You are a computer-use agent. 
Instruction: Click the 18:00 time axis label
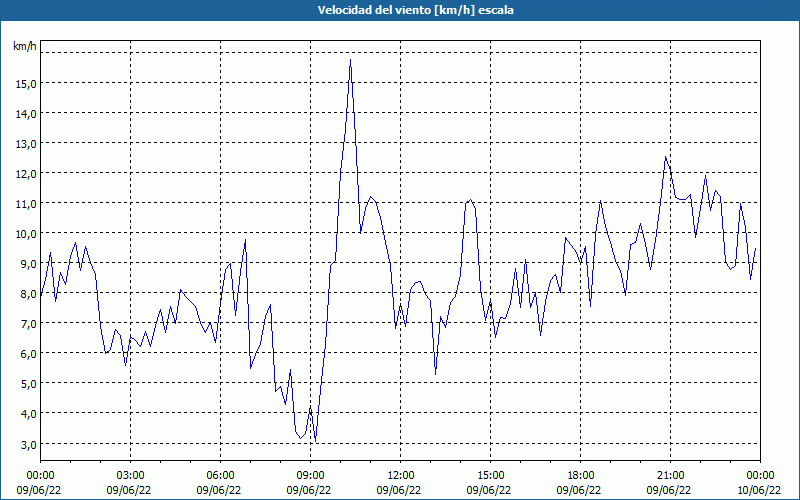[x=581, y=476]
